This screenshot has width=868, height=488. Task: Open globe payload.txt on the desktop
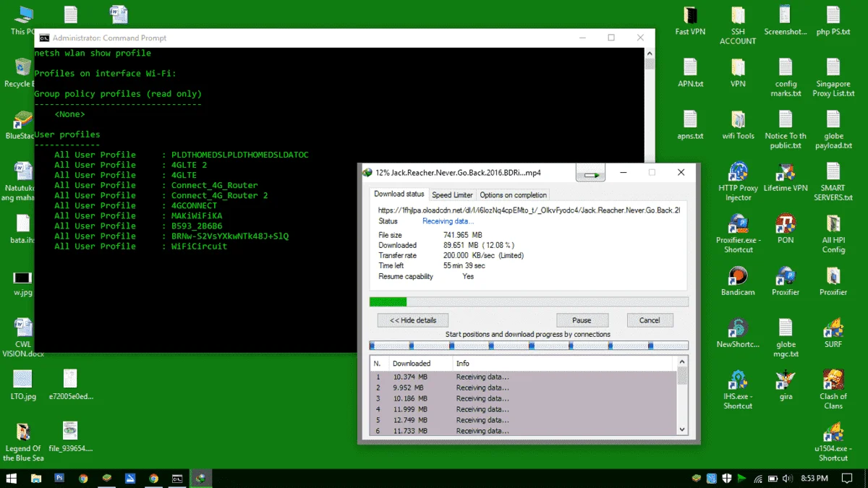tap(833, 130)
